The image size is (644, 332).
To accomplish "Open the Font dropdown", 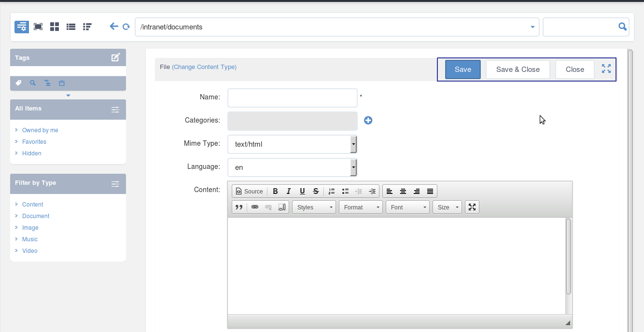I will pos(407,207).
